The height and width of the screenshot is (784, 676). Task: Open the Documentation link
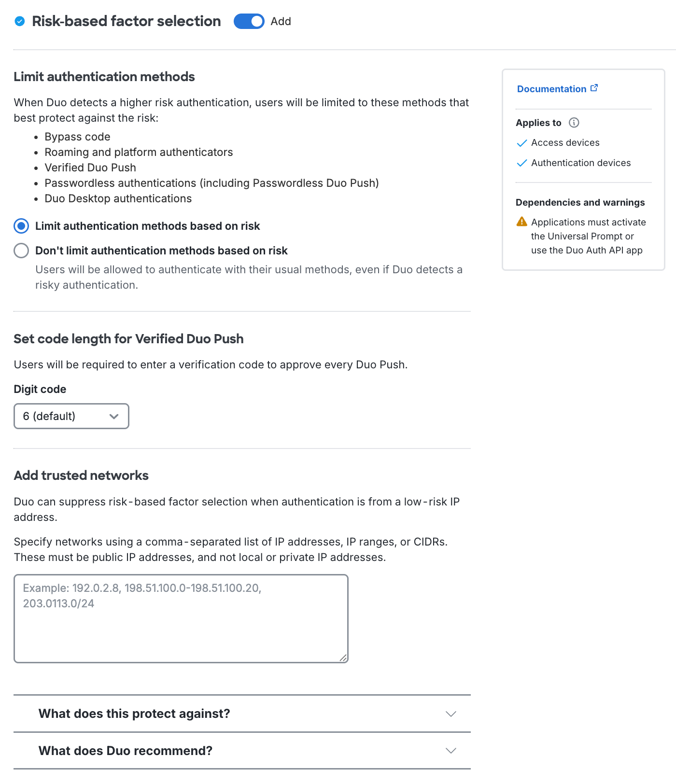[x=551, y=89]
